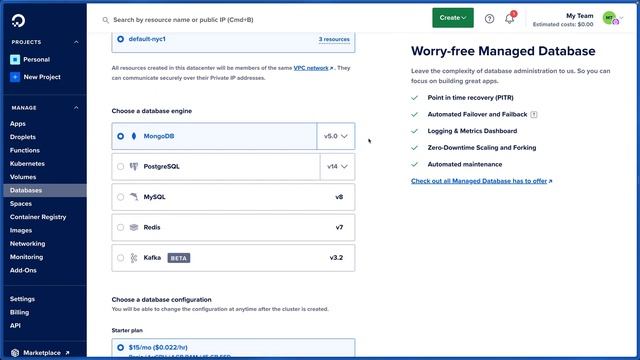Click the Redis stack icon

(x=134, y=227)
